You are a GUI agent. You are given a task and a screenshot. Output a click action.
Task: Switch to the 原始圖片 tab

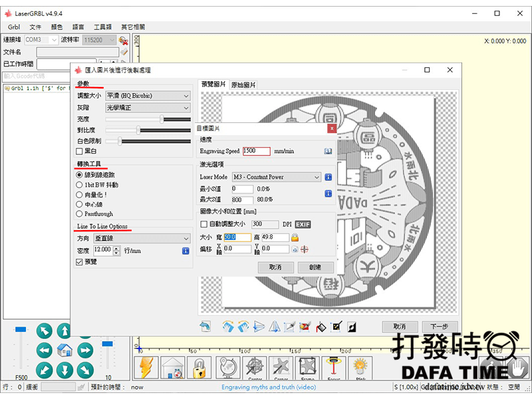243,85
